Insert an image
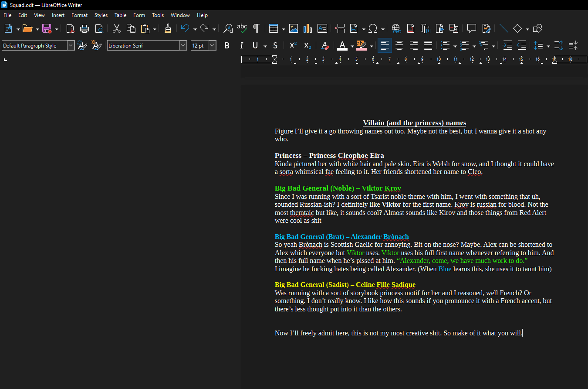 [x=294, y=29]
